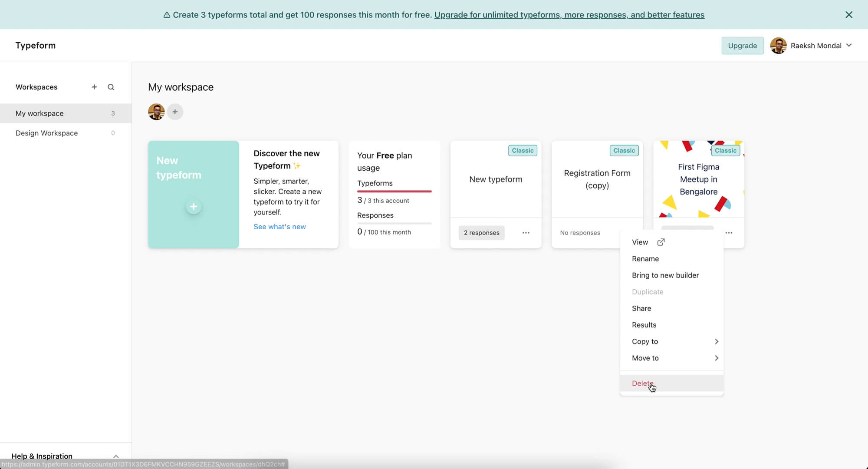Open Raeksh Mondal account dropdown
The image size is (868, 469).
tap(849, 46)
